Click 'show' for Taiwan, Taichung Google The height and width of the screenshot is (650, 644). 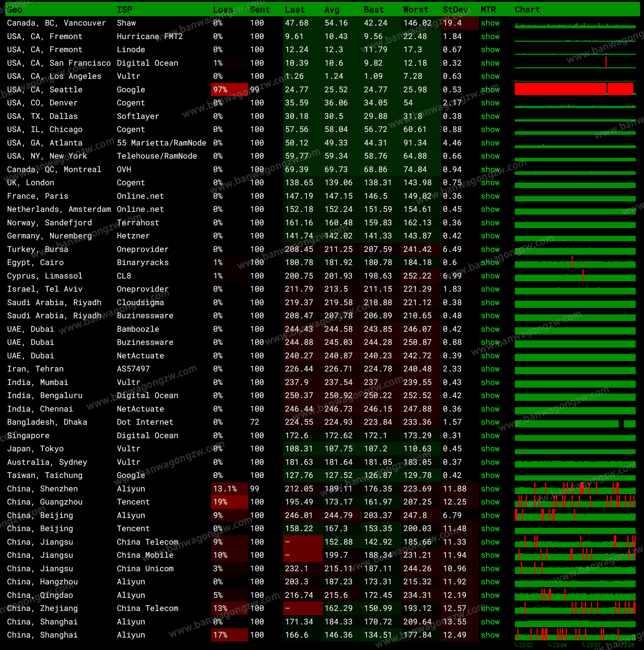(x=490, y=475)
